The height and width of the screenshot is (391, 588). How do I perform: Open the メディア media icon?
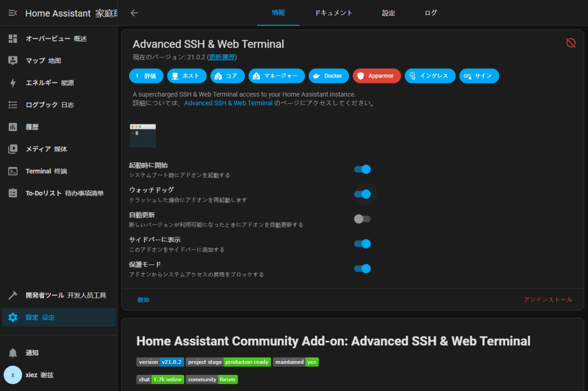pos(13,149)
